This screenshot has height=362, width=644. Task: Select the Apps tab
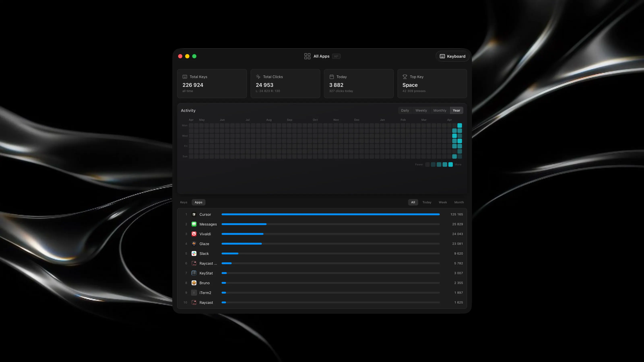coord(198,202)
